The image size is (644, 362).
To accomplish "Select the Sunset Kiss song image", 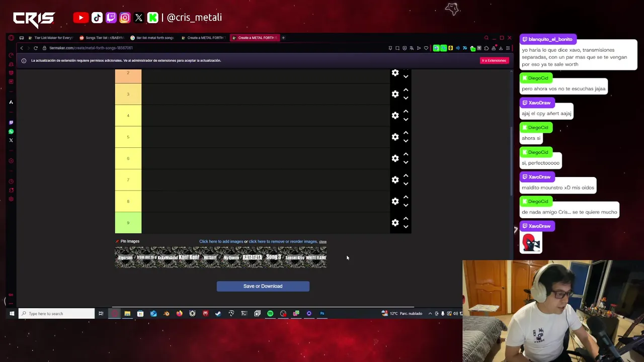I will (x=294, y=257).
